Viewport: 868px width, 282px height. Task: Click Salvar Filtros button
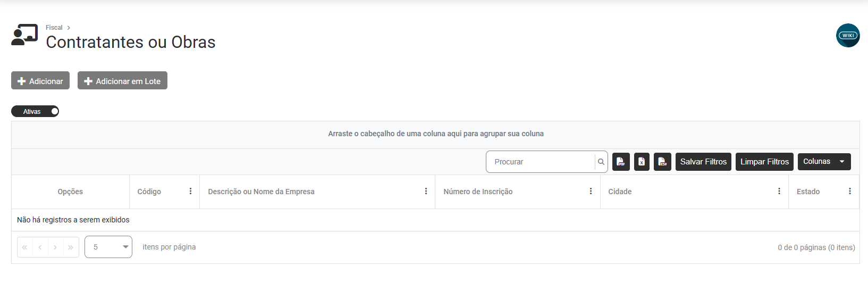(x=703, y=162)
